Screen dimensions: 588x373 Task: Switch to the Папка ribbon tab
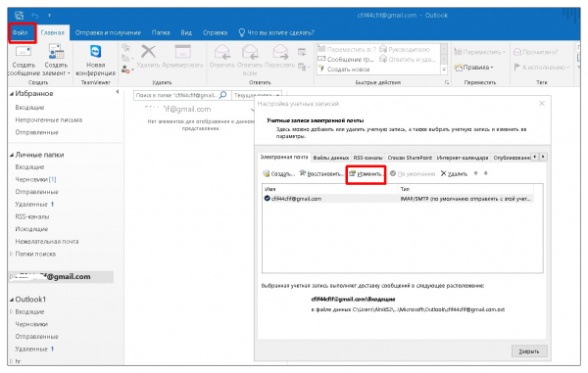point(161,32)
